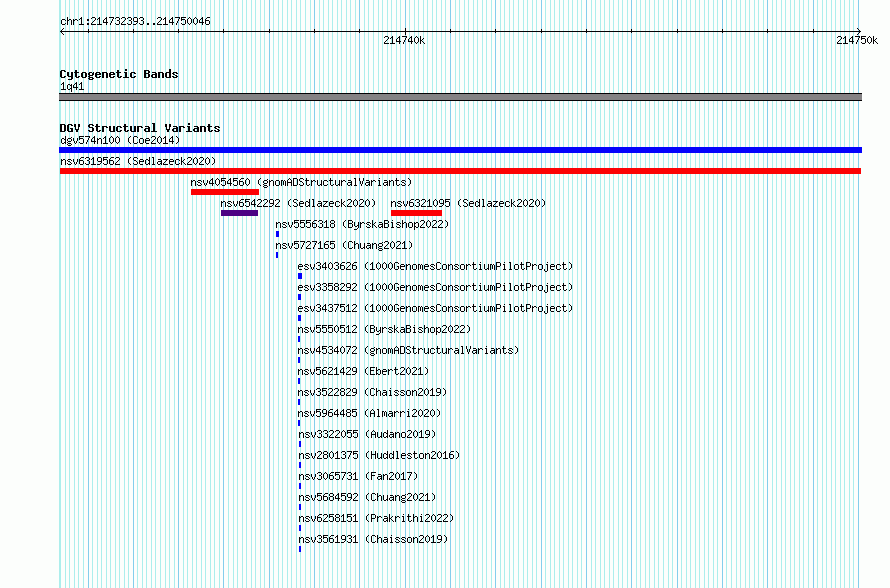This screenshot has width=890, height=588.
Task: Open nsv3561931 (Chaisson2019) variant
Action: pos(373,539)
